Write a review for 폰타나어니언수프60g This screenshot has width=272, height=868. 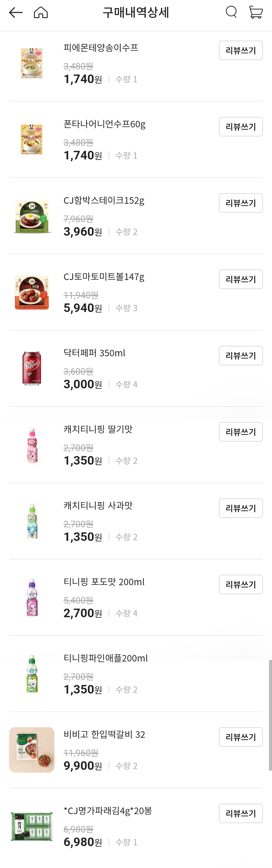tap(241, 127)
